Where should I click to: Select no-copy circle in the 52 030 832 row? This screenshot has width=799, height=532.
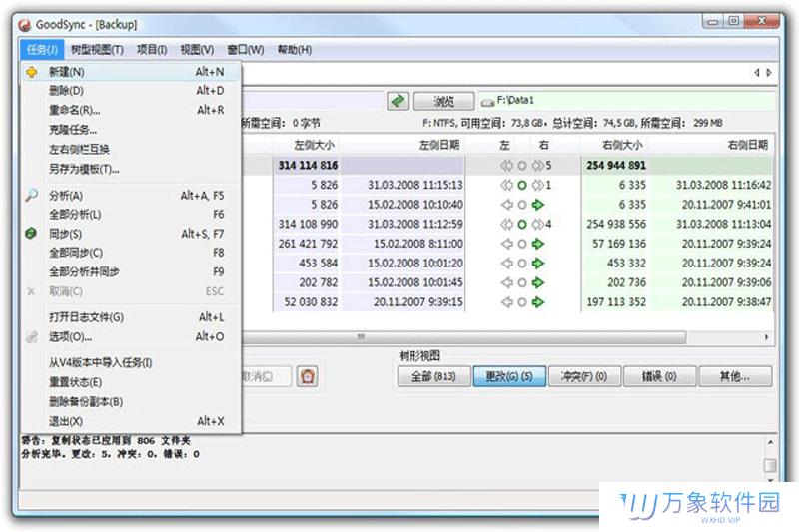(x=522, y=302)
